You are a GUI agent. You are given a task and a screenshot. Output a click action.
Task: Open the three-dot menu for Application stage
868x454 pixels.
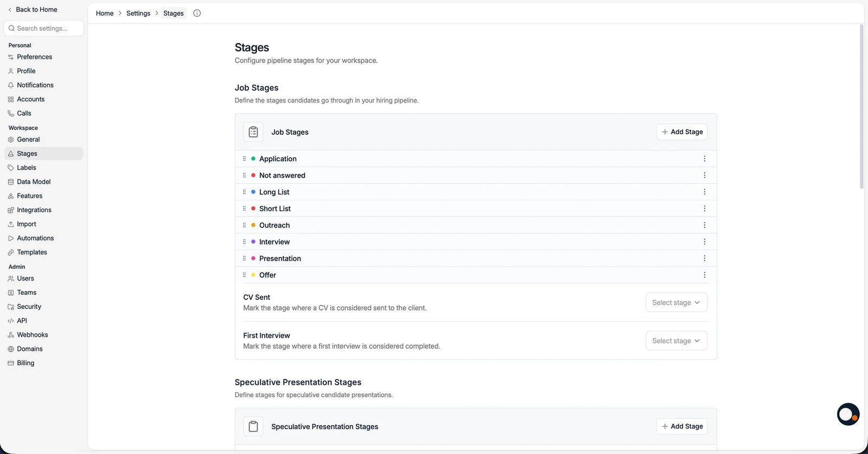704,159
